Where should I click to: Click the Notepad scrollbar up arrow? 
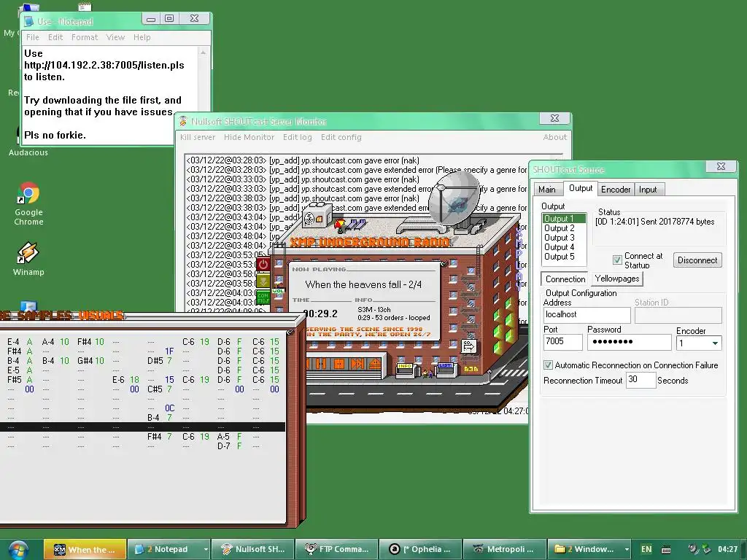pyautogui.click(x=204, y=52)
